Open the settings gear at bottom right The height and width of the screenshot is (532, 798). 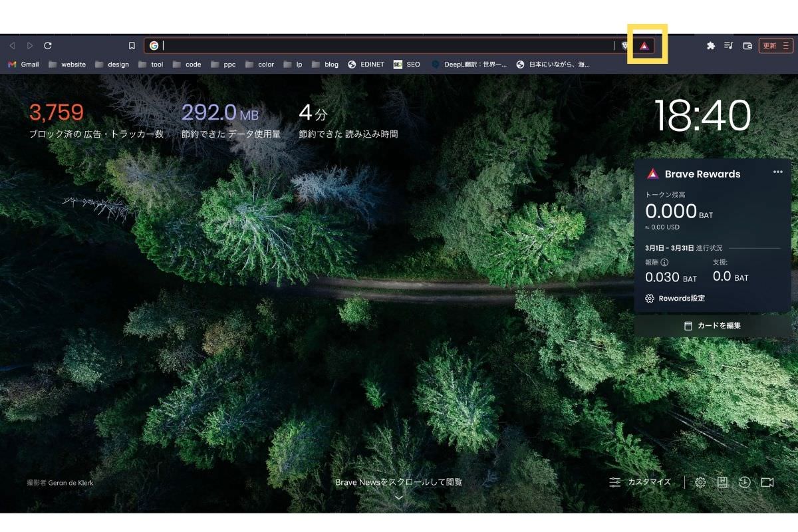tap(700, 482)
